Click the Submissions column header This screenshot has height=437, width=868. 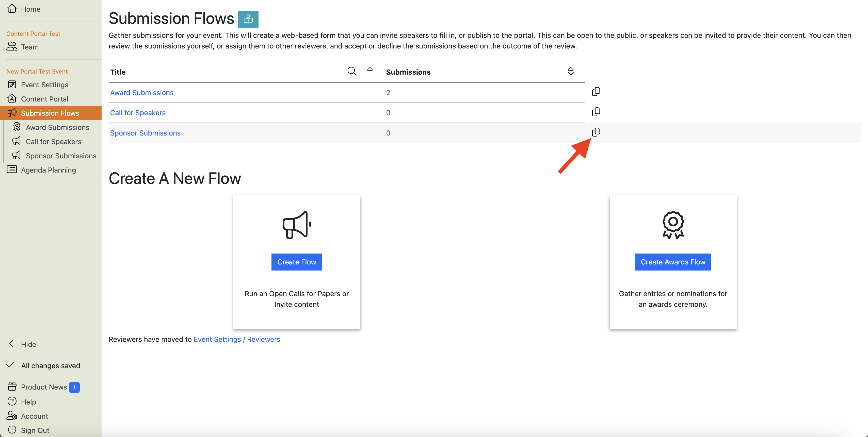[408, 72]
